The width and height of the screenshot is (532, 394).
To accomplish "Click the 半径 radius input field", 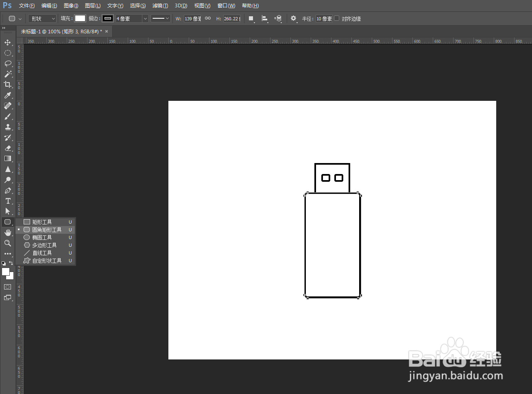I will pos(324,19).
